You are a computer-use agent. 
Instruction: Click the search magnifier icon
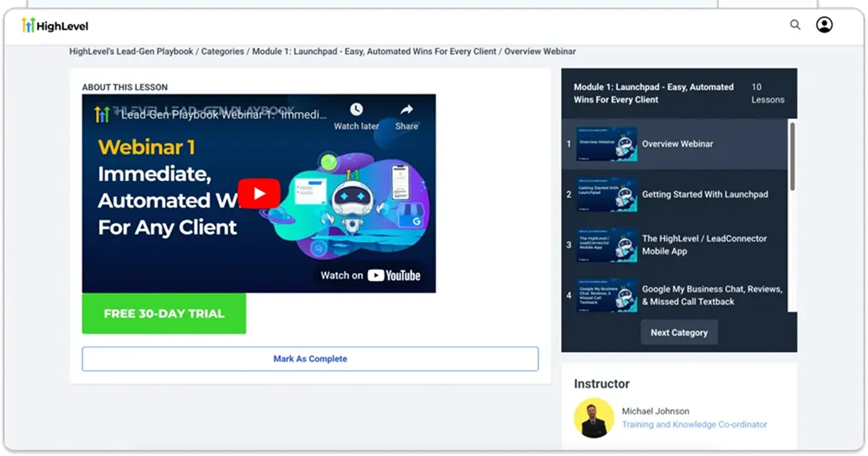pyautogui.click(x=795, y=25)
